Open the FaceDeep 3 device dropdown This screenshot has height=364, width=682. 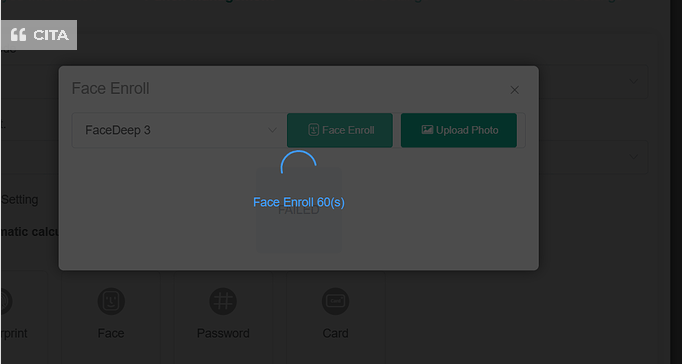pos(179,130)
